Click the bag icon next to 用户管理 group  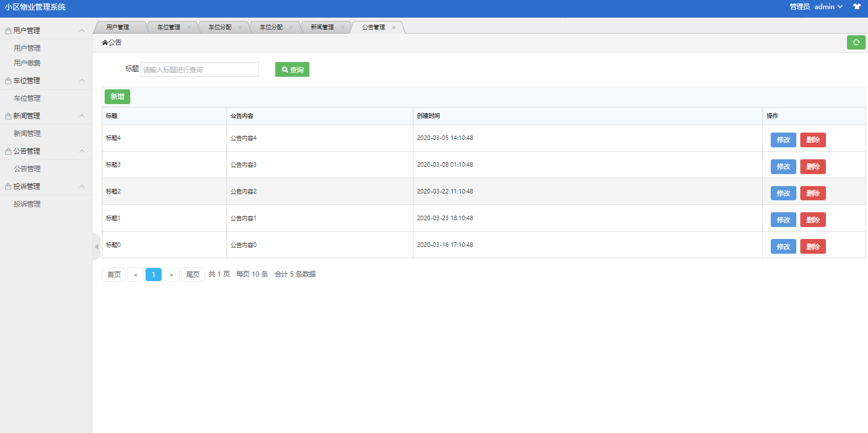(8, 31)
